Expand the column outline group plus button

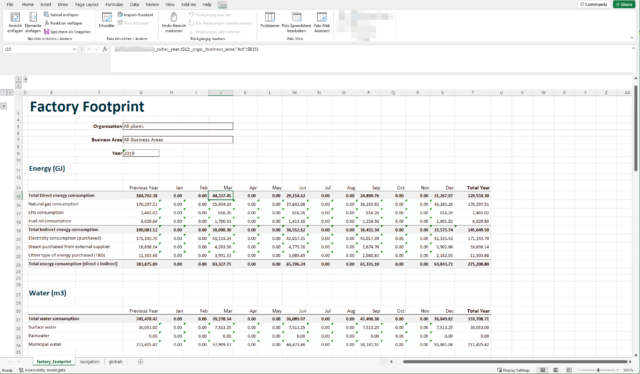[x=25, y=79]
